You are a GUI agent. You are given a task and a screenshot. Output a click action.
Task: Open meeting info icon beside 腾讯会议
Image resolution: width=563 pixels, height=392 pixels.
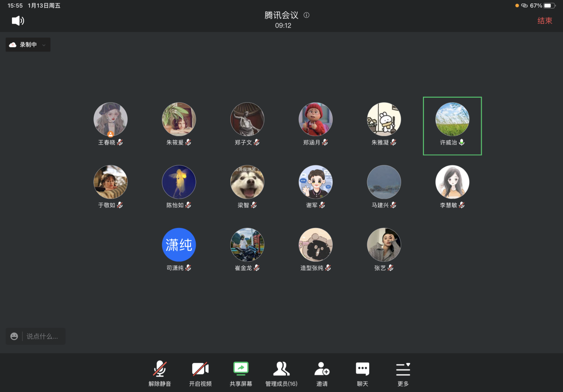click(306, 15)
